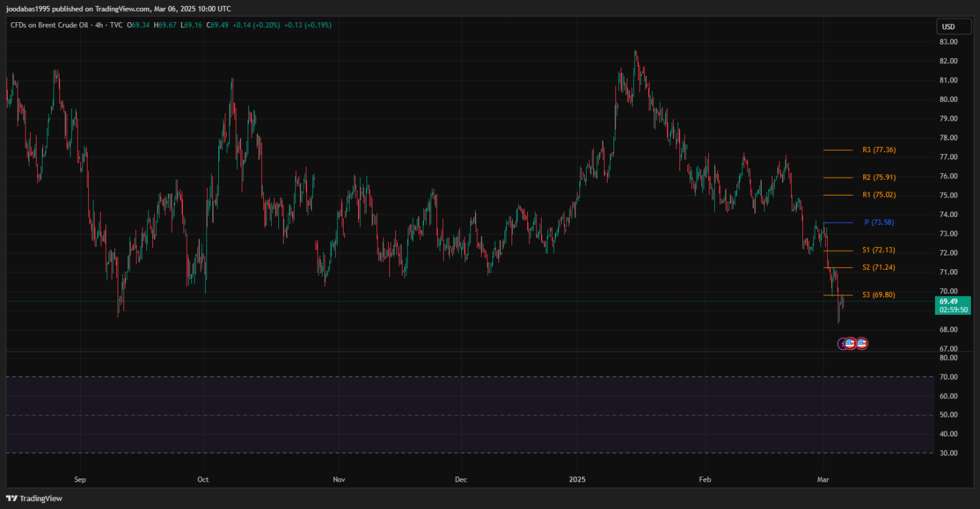
Task: Click the rightmost US flag economic event icon
Action: [x=862, y=343]
